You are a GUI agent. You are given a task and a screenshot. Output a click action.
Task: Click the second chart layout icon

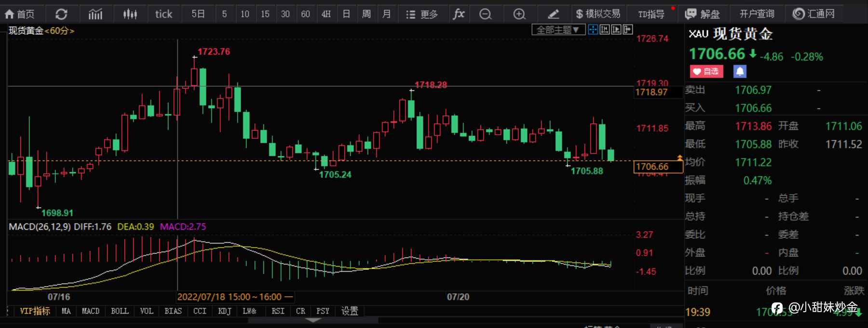pos(605,30)
